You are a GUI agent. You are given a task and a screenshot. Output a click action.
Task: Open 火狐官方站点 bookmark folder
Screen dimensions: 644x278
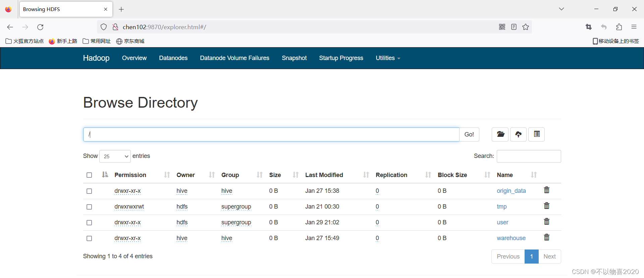25,41
